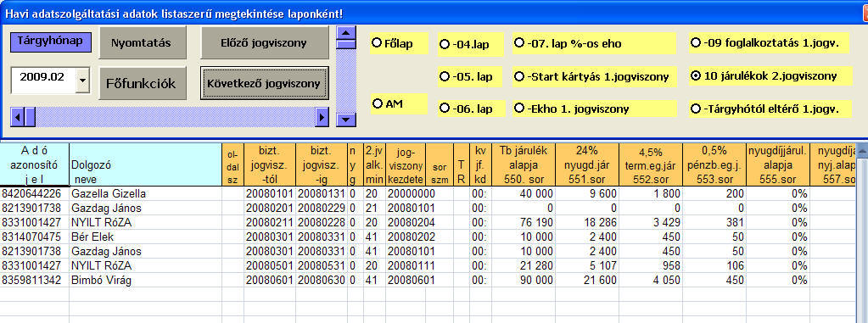Click the horizontal scrollbar track

coord(175,117)
